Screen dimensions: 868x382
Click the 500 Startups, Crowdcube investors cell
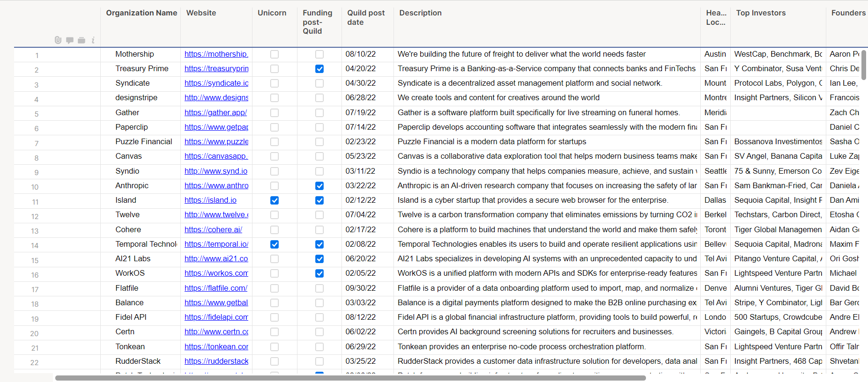(x=778, y=317)
